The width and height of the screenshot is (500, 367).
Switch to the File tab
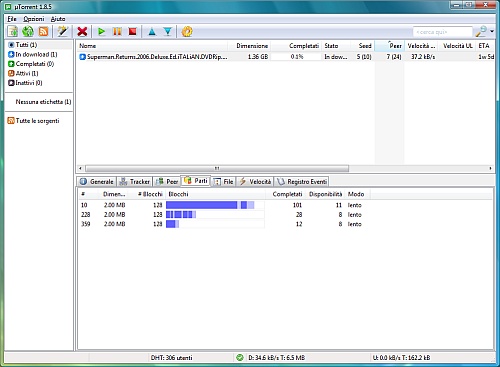[224, 182]
